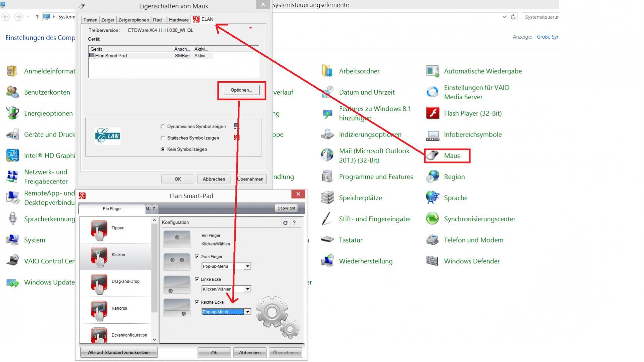Open Flash Player (32-Bit) icon
Screen dimensions: 644x362
pyautogui.click(x=432, y=113)
